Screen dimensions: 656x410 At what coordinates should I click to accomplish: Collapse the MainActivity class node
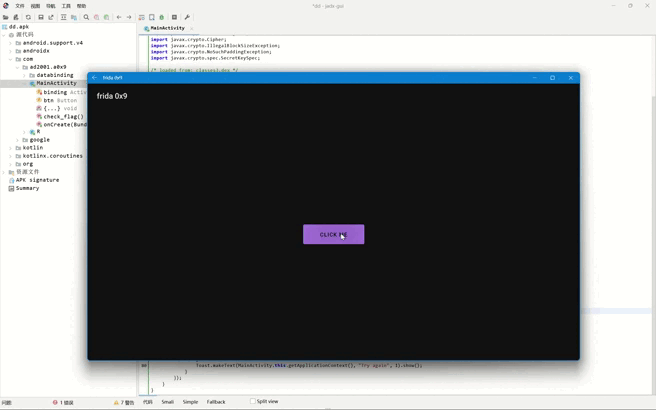(x=24, y=83)
